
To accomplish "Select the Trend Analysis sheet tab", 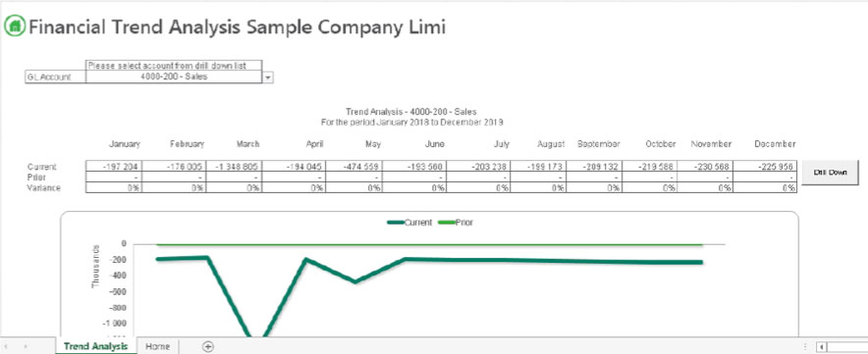I will click(96, 346).
